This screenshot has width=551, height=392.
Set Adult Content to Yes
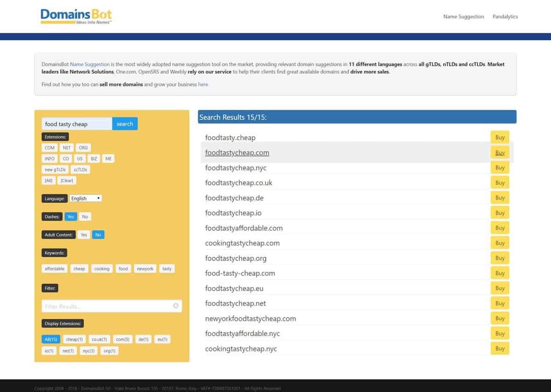click(84, 235)
